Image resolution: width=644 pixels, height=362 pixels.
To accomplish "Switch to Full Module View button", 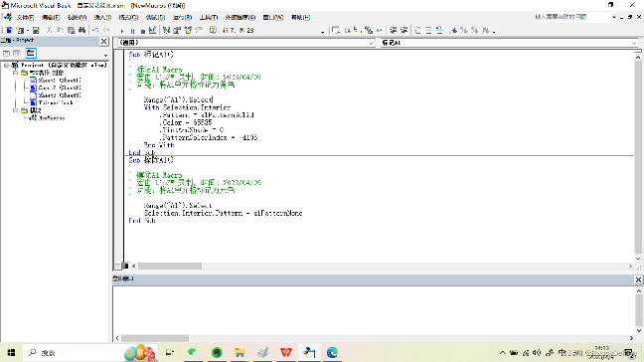I will [125, 266].
